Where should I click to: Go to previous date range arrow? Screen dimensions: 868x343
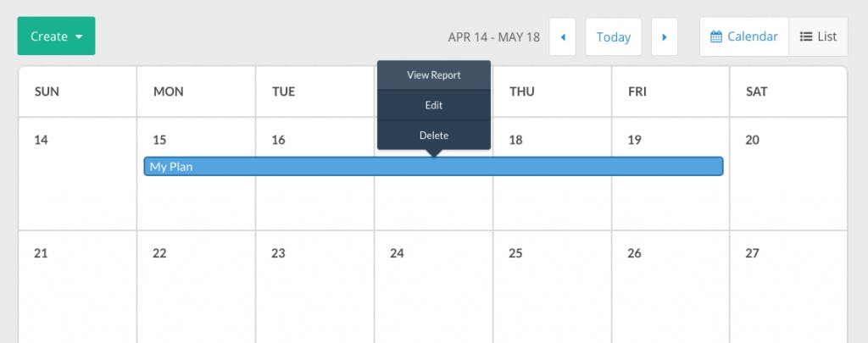coord(563,37)
